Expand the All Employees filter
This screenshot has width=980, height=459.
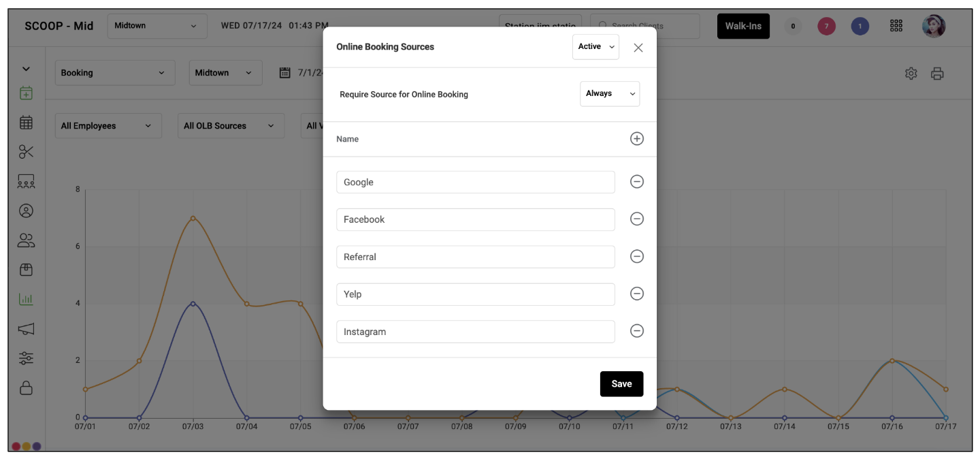pos(108,126)
